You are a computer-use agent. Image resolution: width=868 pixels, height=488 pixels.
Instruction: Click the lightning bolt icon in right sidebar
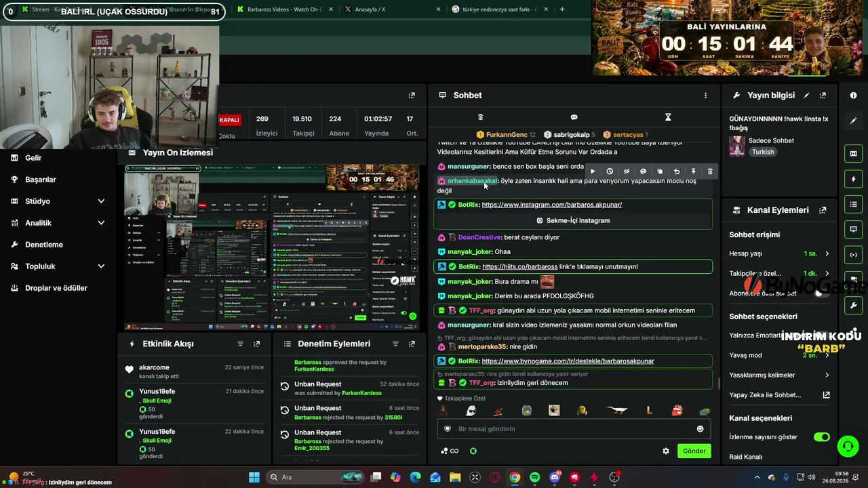pyautogui.click(x=853, y=179)
